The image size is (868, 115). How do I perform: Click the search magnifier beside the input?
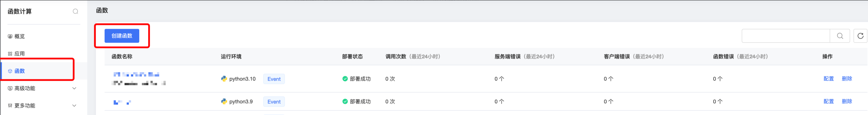[840, 36]
